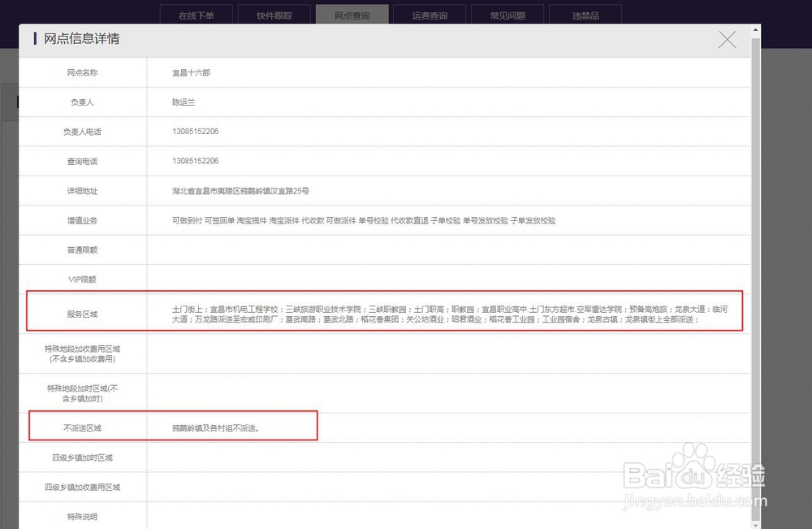Click the 特殊说明 label
The height and width of the screenshot is (529, 812).
click(82, 517)
